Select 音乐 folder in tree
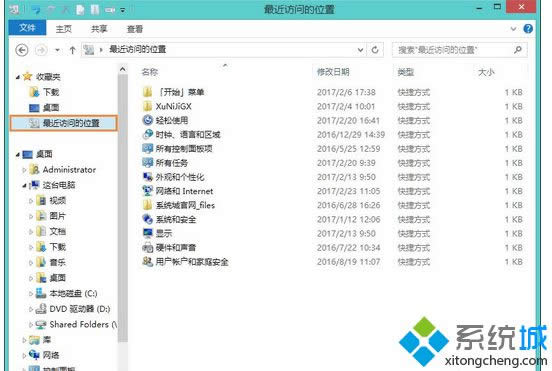The image size is (552, 371). coord(57,262)
